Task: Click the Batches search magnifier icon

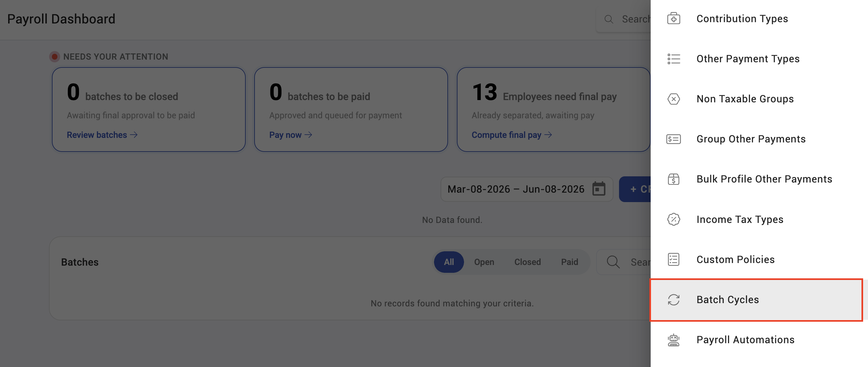Action: click(613, 262)
